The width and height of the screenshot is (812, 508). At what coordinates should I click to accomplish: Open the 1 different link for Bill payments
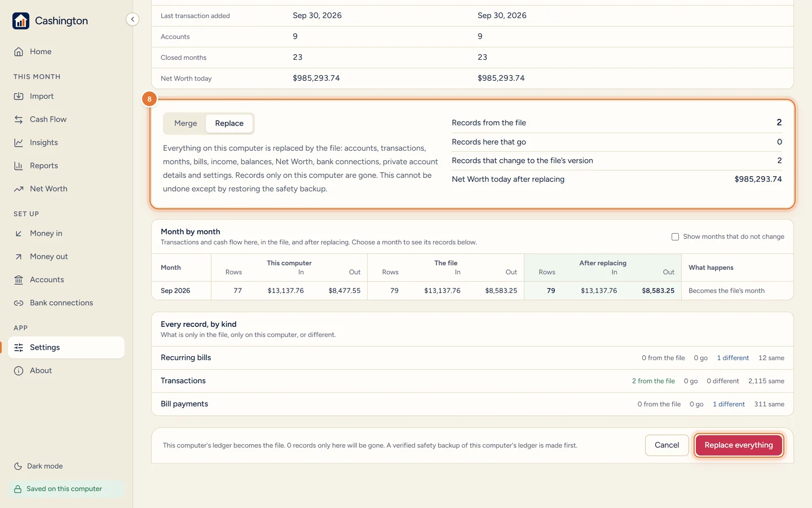[x=729, y=405]
